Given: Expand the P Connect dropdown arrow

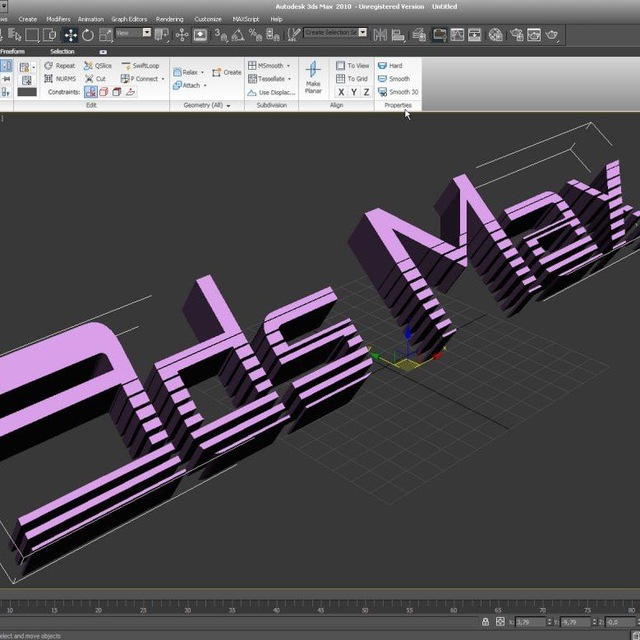Looking at the screenshot, I should click(x=163, y=79).
